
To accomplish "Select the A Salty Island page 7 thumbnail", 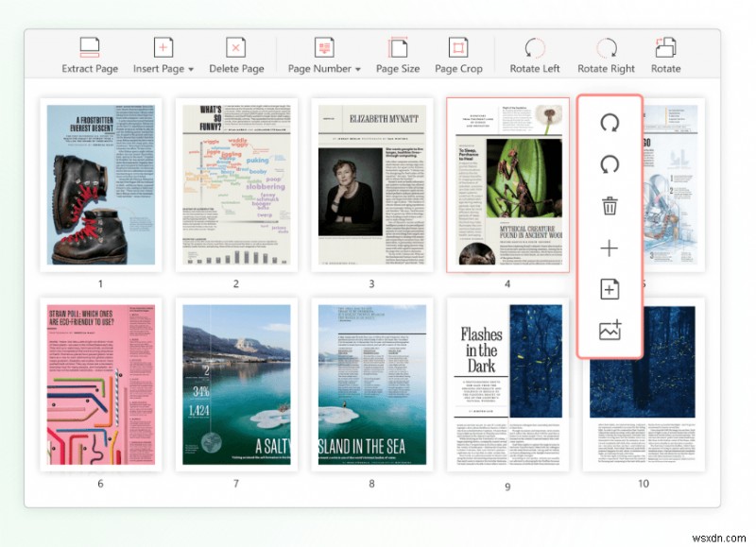I will [x=237, y=383].
